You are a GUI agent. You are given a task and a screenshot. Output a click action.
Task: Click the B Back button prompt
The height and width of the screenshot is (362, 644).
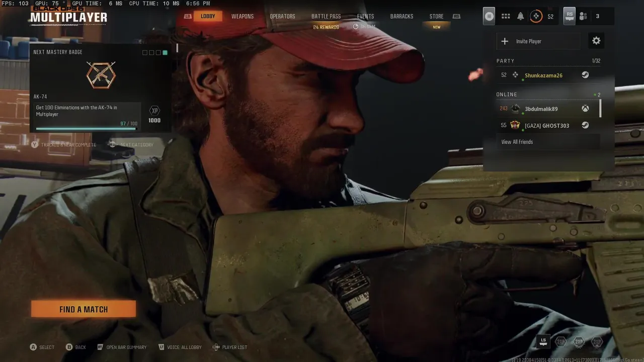pyautogui.click(x=76, y=347)
